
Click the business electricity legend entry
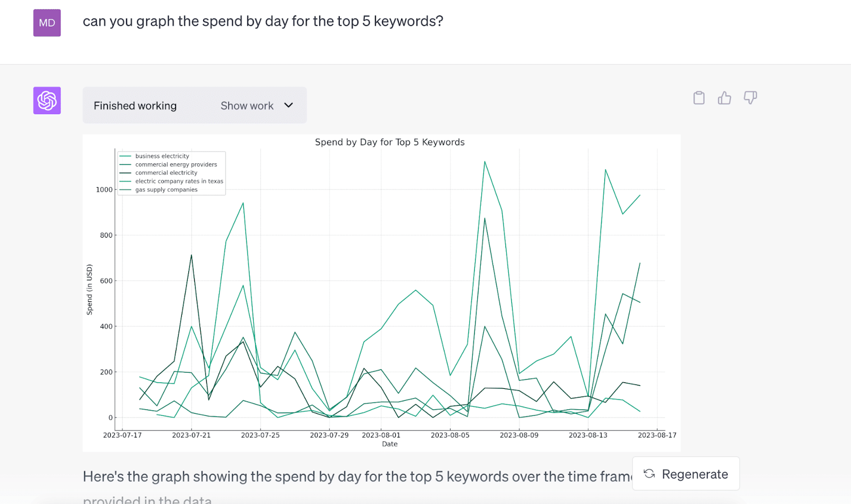[162, 156]
